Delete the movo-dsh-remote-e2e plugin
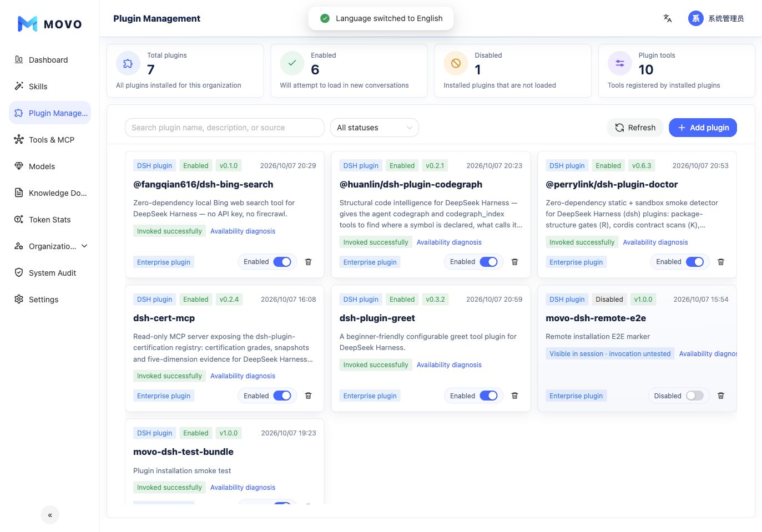The image size is (762, 532). (721, 396)
